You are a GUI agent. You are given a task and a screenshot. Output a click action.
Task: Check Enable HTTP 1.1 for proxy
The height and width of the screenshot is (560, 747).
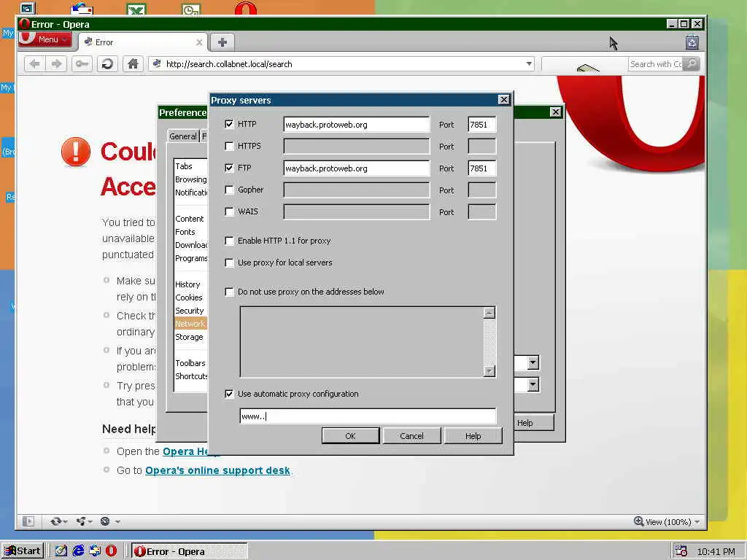(x=229, y=241)
